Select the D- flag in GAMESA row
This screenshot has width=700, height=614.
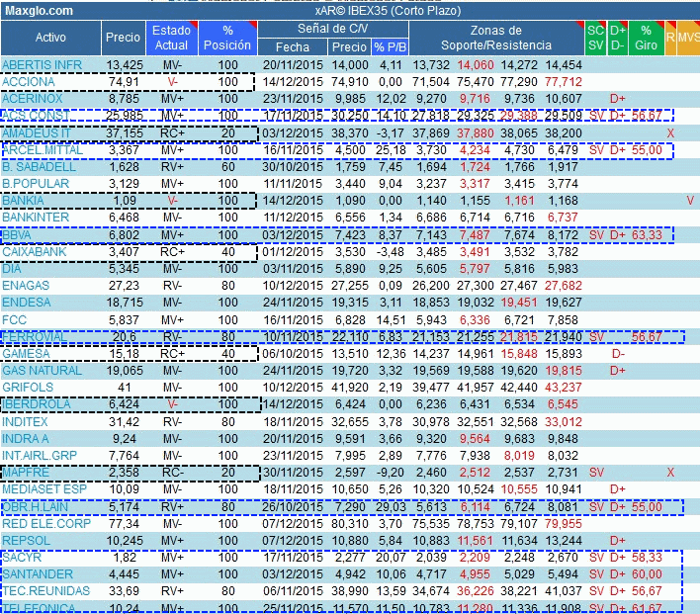[618, 354]
